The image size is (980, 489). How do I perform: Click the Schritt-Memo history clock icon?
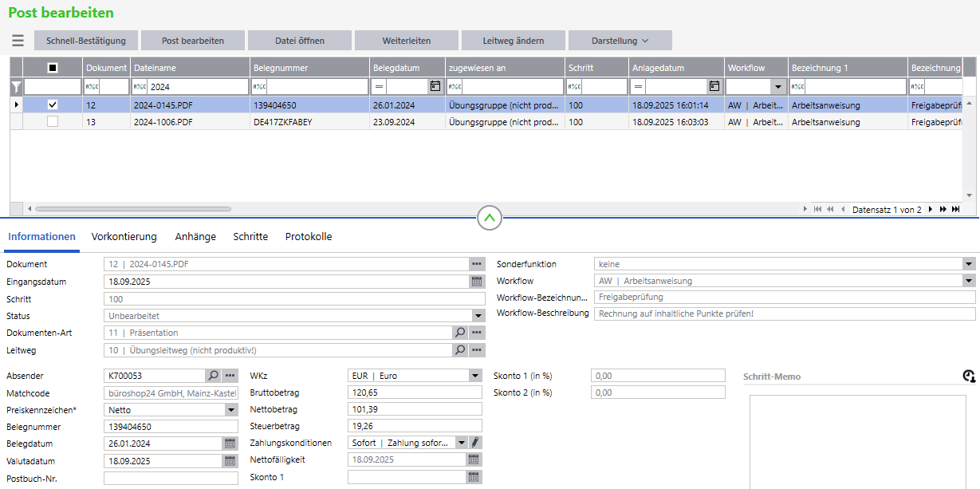[969, 377]
